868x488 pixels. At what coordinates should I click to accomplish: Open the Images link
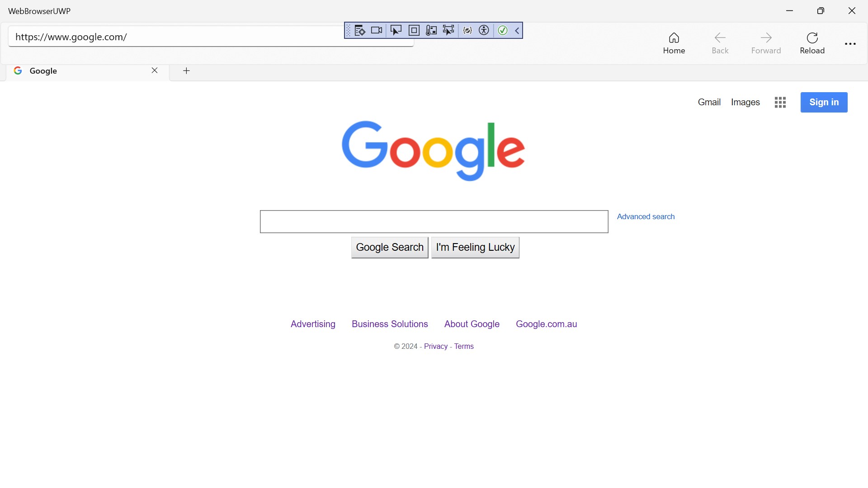click(745, 102)
